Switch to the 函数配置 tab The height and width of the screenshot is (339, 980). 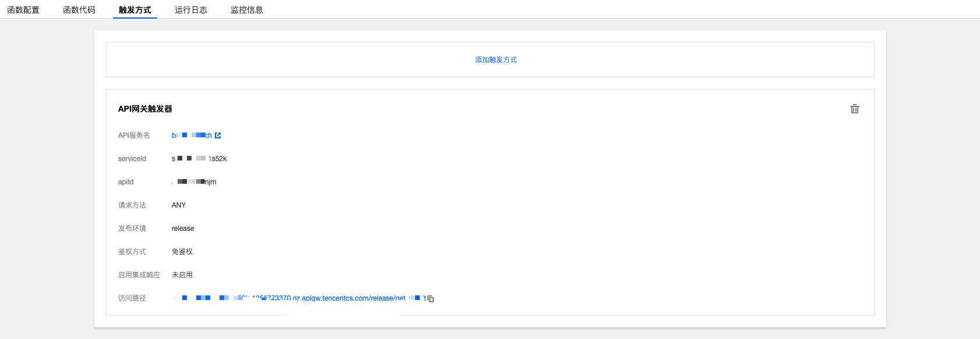tap(23, 10)
